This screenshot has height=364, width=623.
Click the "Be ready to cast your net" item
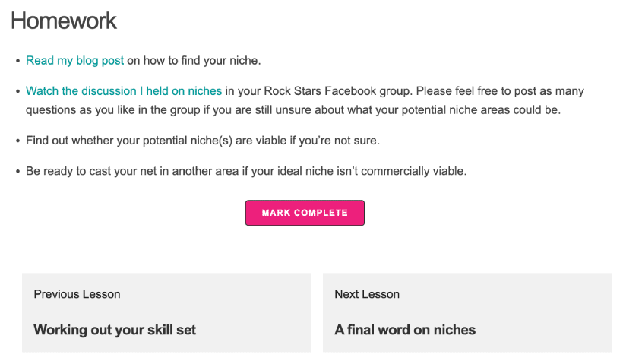[246, 171]
